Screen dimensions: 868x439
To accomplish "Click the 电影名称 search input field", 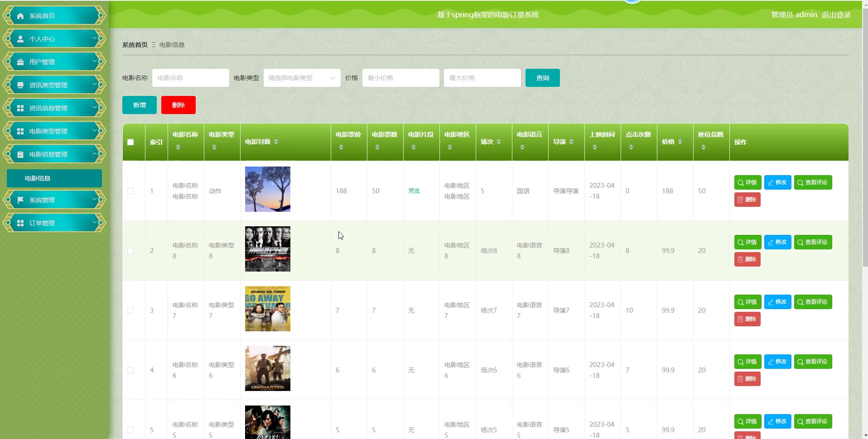I will click(191, 78).
